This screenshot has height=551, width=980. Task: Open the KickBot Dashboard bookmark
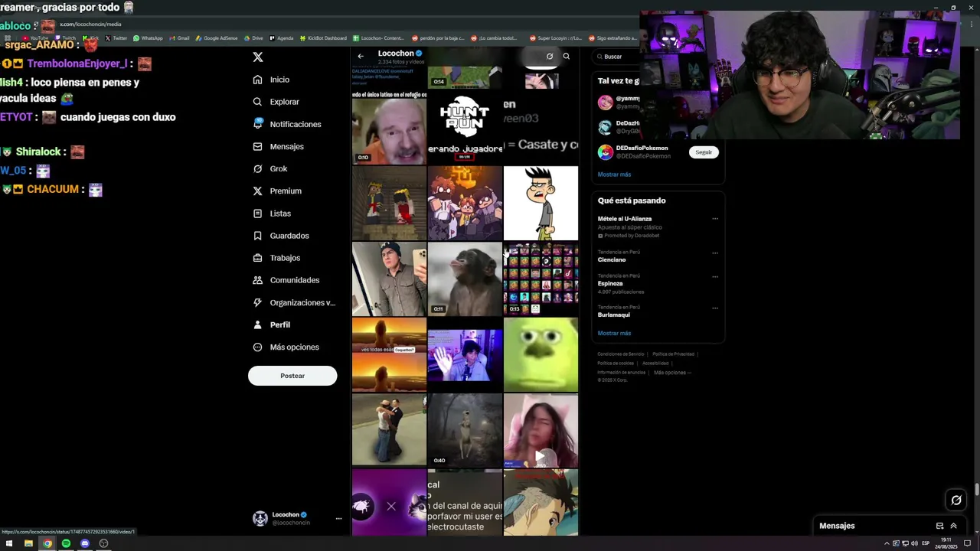[x=323, y=38]
